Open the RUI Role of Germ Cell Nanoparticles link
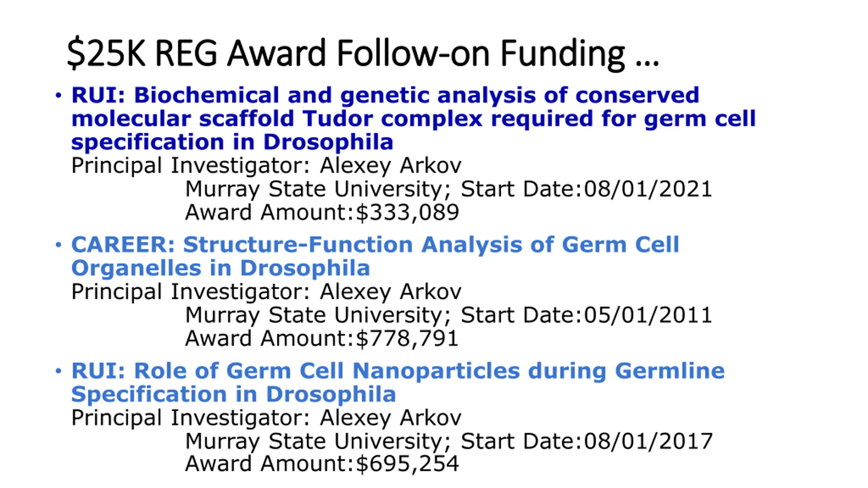This screenshot has height=488, width=868. pyautogui.click(x=398, y=382)
